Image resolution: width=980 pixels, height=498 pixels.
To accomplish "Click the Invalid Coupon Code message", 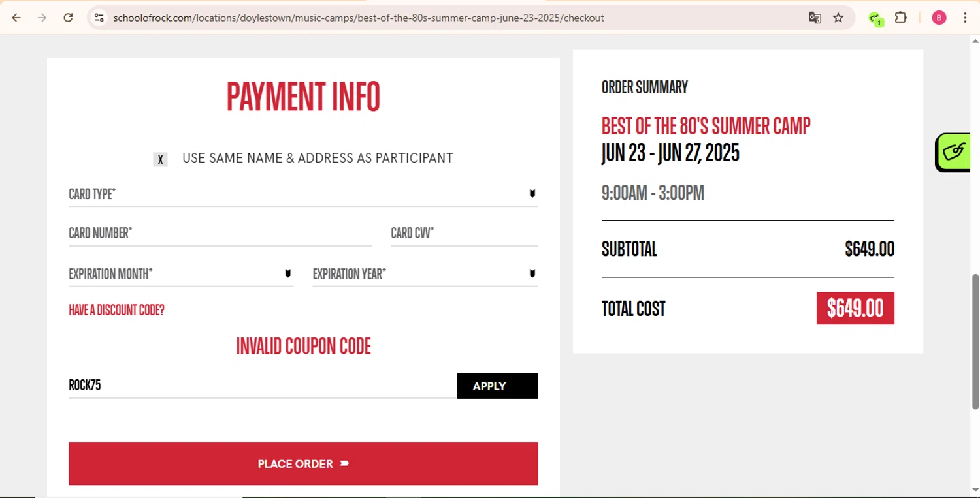I will pyautogui.click(x=303, y=346).
